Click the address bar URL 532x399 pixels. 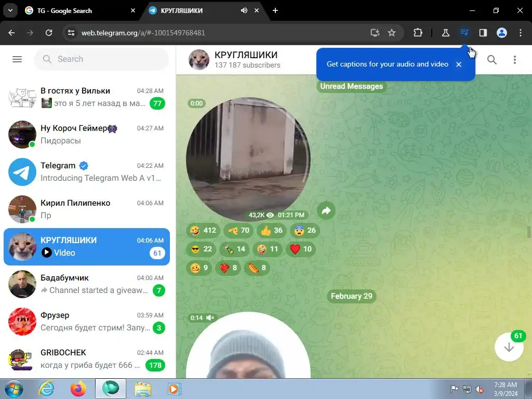pyautogui.click(x=143, y=33)
